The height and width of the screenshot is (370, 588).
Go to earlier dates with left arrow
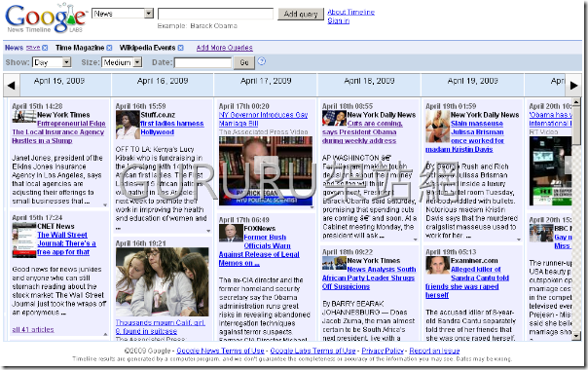12,85
